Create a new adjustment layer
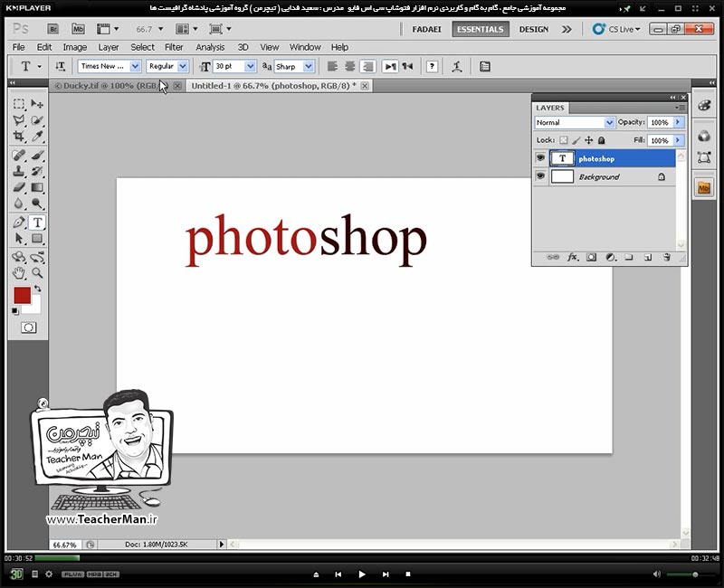The image size is (724, 588). click(610, 258)
